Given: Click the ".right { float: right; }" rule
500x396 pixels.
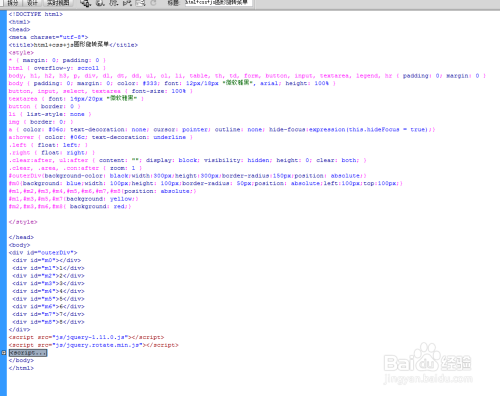Looking at the screenshot, I should click(x=52, y=153).
